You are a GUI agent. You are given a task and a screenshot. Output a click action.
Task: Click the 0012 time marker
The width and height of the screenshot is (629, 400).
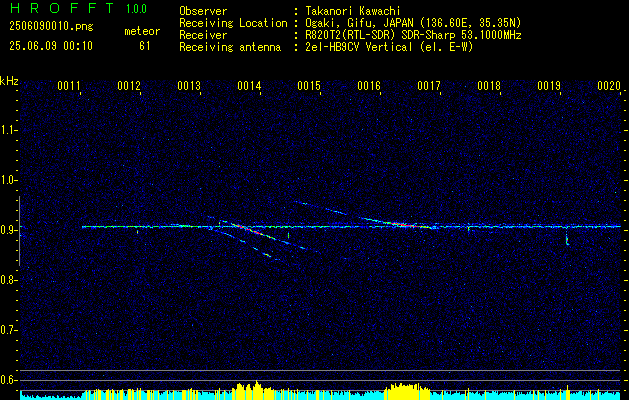(129, 86)
